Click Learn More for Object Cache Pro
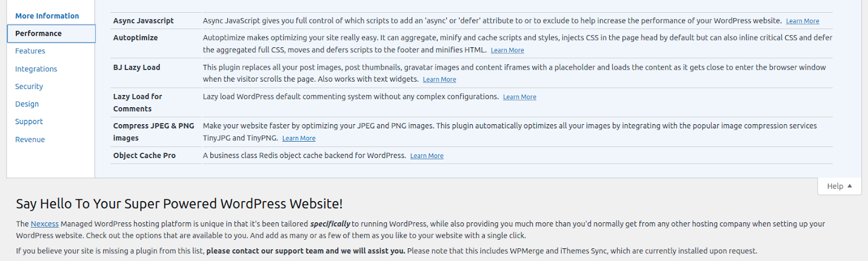 point(427,156)
